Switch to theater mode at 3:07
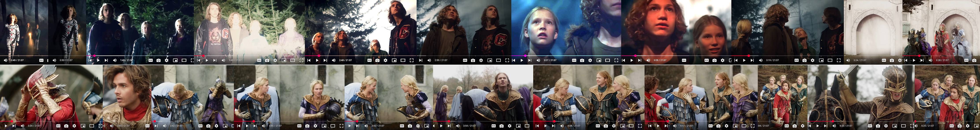Image resolution: width=980 pixels, height=130 pixels. [x=607, y=60]
